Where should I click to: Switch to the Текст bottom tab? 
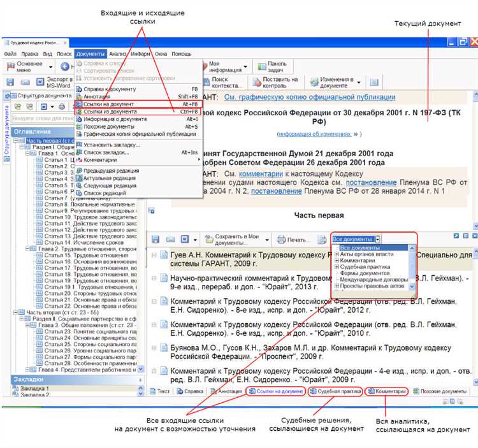[160, 391]
